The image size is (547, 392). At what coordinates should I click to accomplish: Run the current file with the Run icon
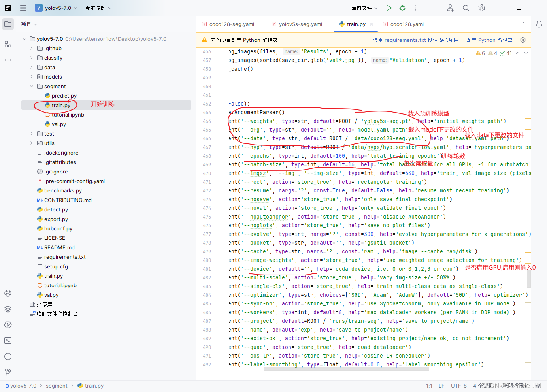(x=389, y=8)
